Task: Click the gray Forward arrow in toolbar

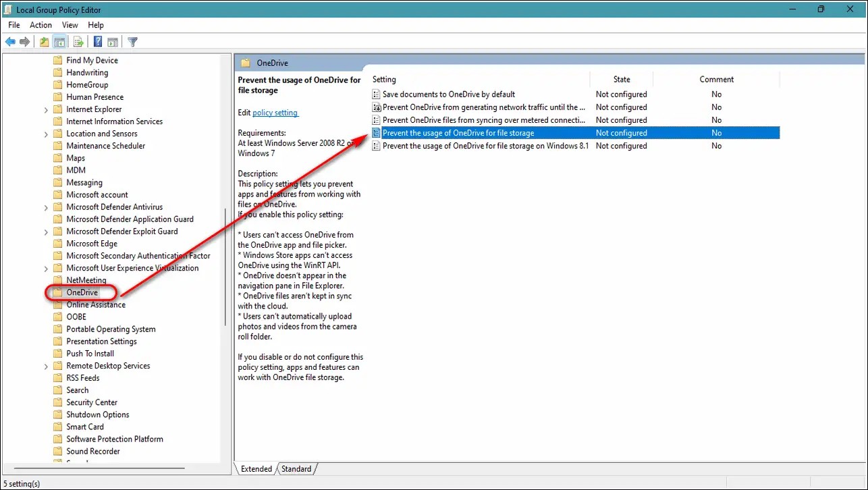Action: coord(25,42)
